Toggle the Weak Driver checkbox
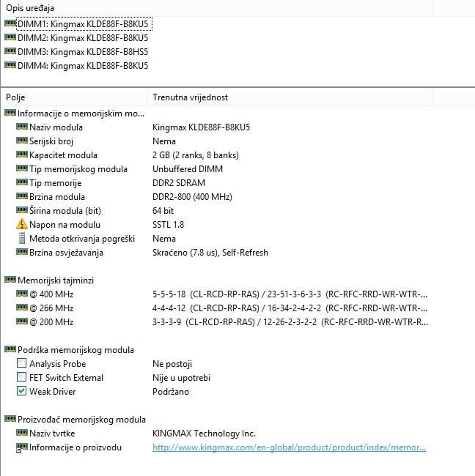This screenshot has height=476, width=475. pos(21,391)
